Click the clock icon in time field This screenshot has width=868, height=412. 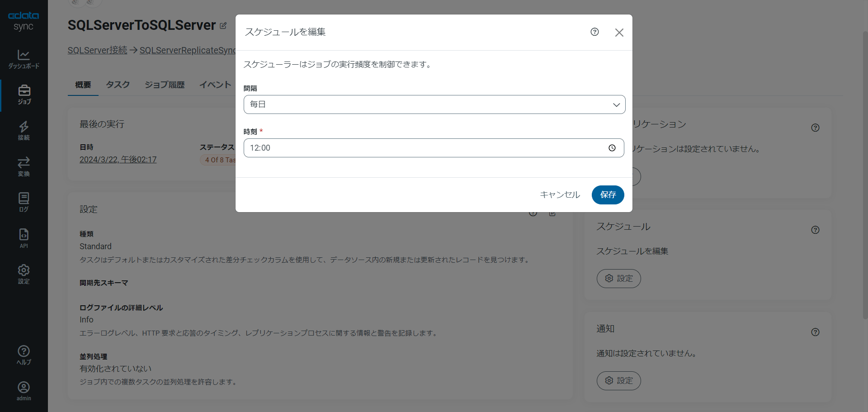pos(612,148)
